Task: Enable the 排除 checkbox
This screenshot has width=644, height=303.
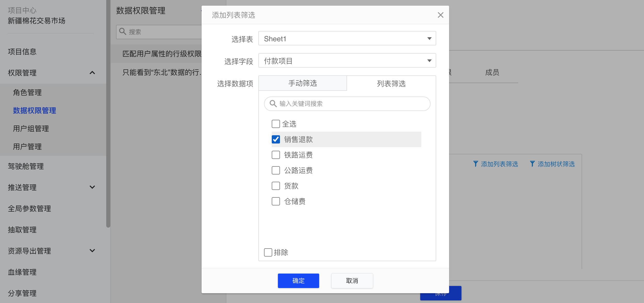Action: [268, 252]
